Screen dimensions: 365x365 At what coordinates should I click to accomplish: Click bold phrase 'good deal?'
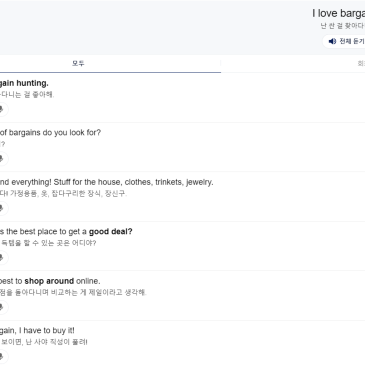coord(110,232)
